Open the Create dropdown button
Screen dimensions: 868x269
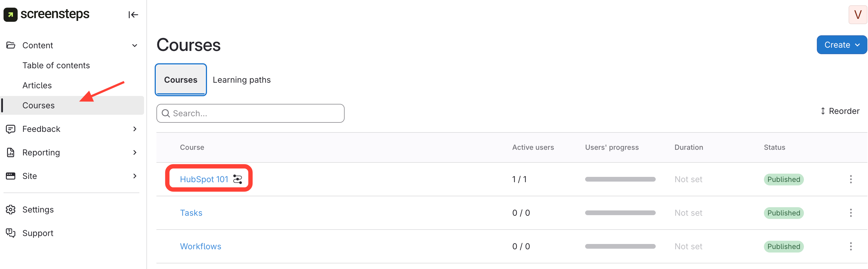(x=841, y=45)
